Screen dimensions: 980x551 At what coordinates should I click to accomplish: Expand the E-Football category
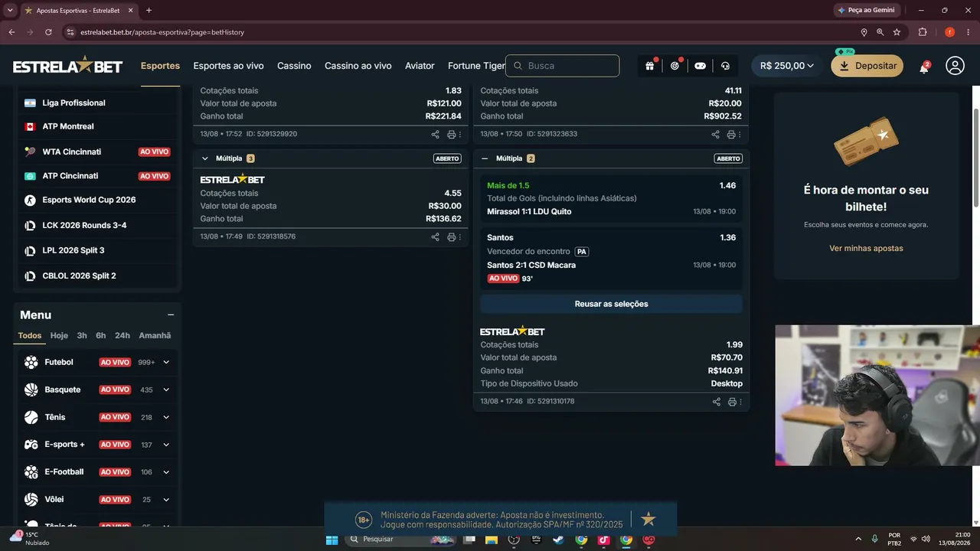click(166, 472)
